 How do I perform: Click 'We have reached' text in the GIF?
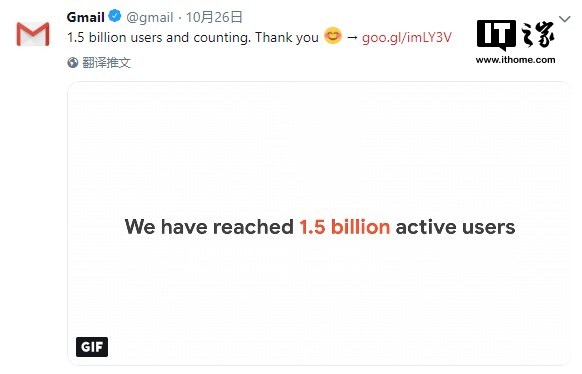click(209, 227)
